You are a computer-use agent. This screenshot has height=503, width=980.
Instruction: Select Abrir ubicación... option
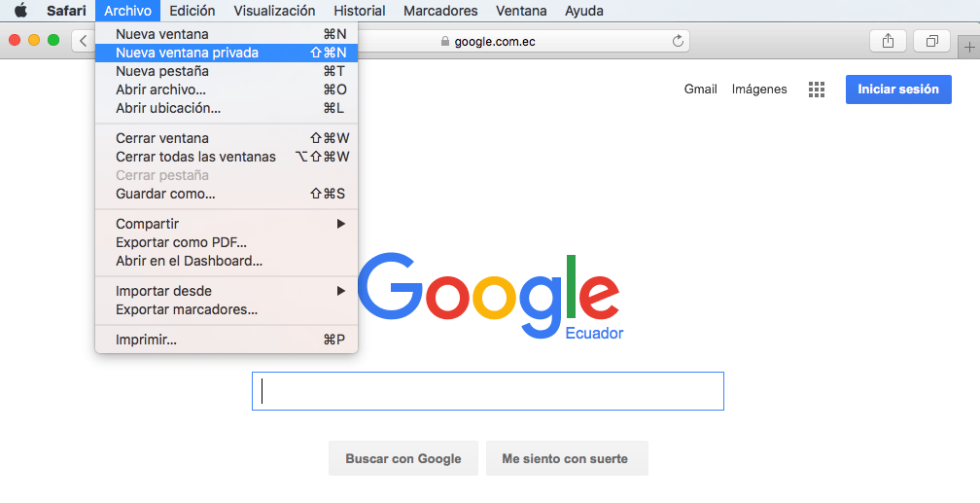pos(227,108)
